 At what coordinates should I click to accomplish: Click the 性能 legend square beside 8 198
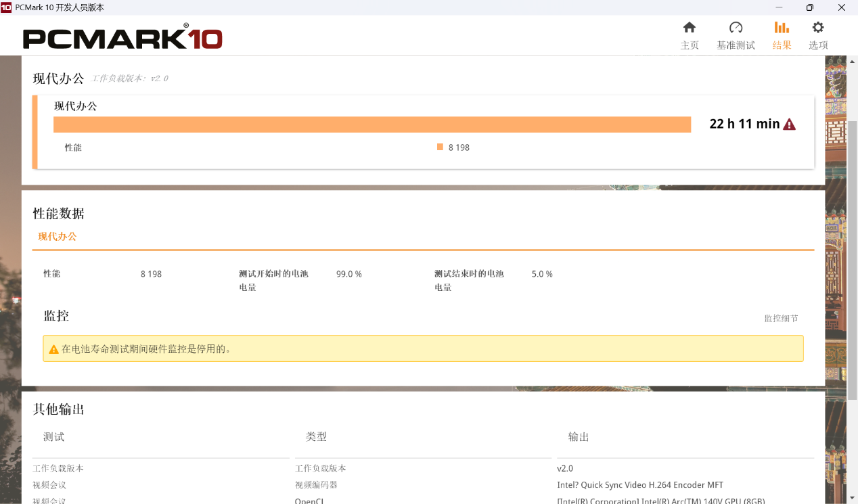440,147
